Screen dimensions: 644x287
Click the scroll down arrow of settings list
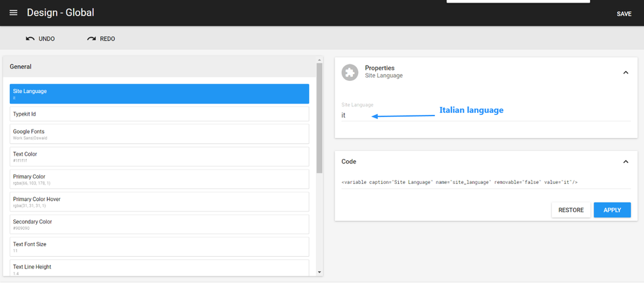pos(319,272)
